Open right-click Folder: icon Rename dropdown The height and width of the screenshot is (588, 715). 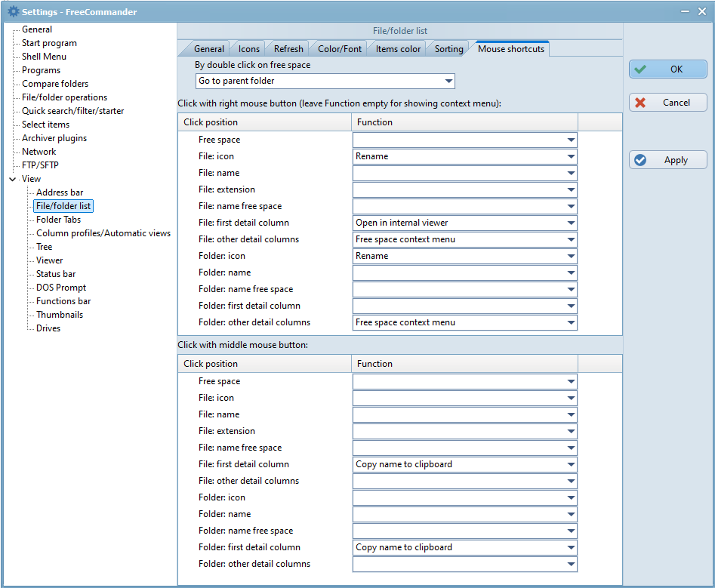point(464,256)
